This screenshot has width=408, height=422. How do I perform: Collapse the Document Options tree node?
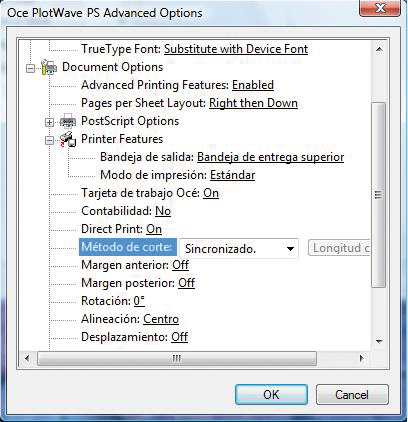click(x=30, y=68)
